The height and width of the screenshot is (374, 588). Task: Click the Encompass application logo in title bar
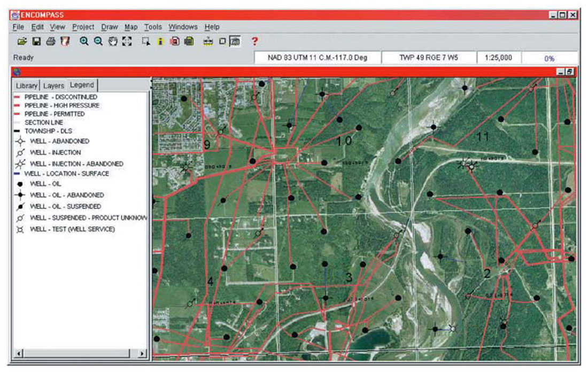click(x=15, y=15)
